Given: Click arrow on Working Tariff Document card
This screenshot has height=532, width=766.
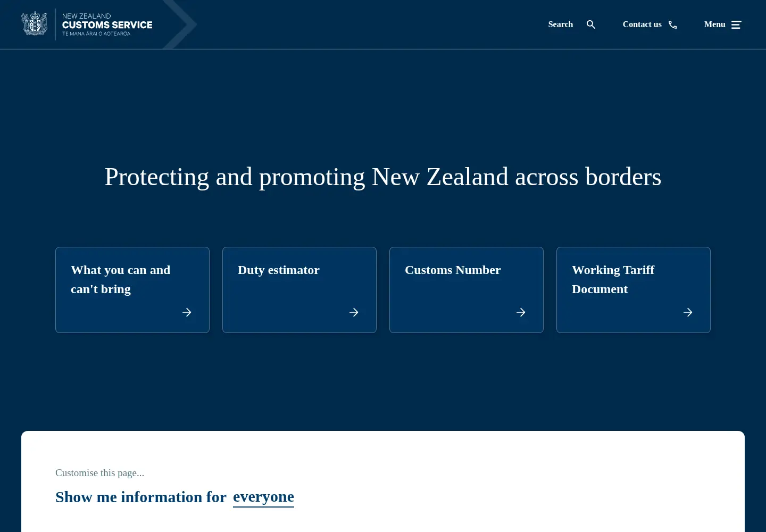Looking at the screenshot, I should [688, 312].
